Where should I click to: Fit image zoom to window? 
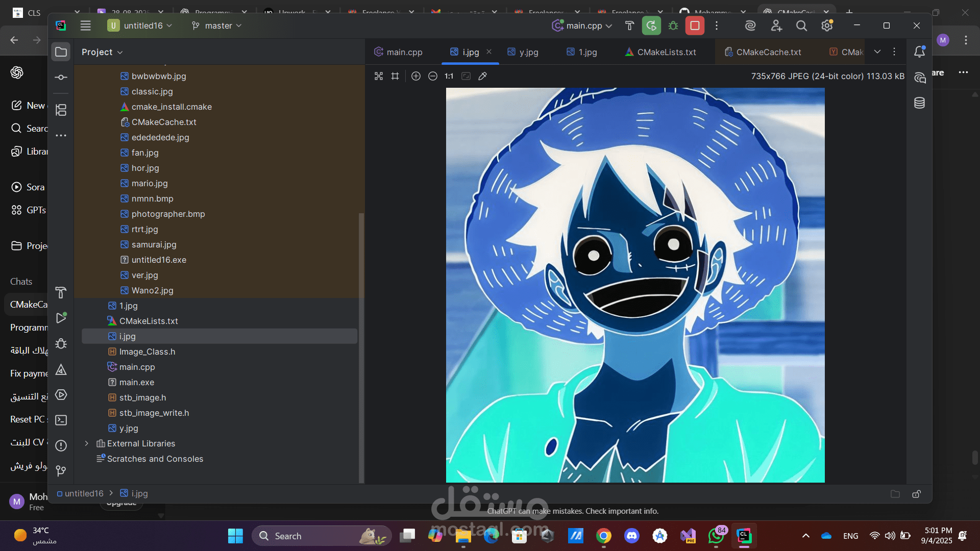[x=466, y=76]
